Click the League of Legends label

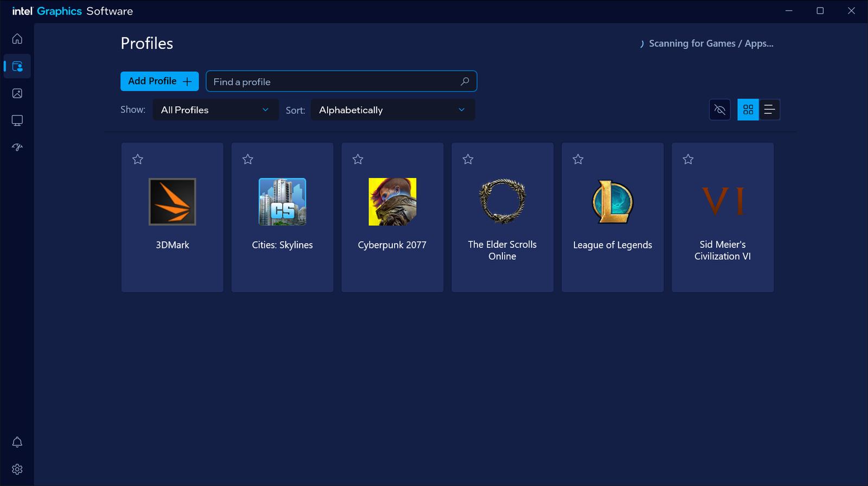pyautogui.click(x=612, y=245)
